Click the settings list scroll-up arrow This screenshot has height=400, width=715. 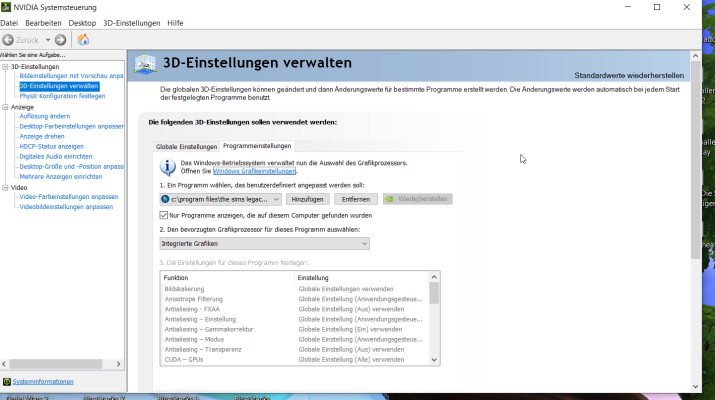[x=434, y=277]
